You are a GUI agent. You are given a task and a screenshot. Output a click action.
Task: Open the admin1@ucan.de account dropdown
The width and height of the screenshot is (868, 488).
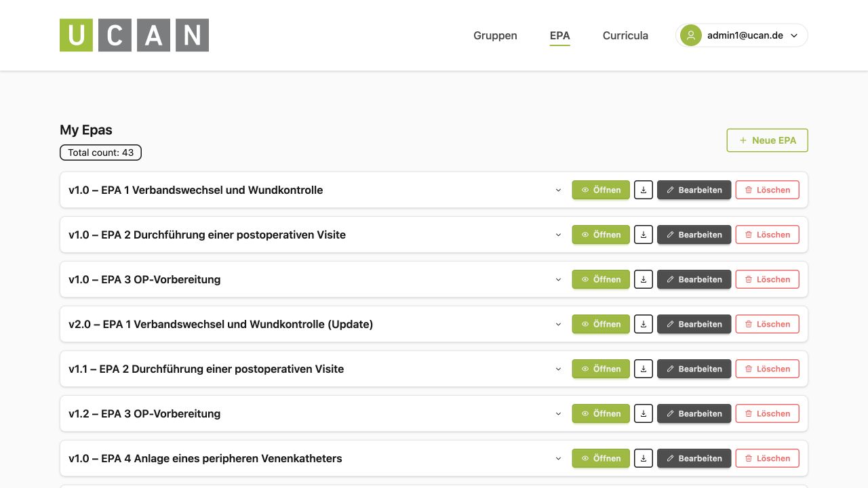click(742, 35)
